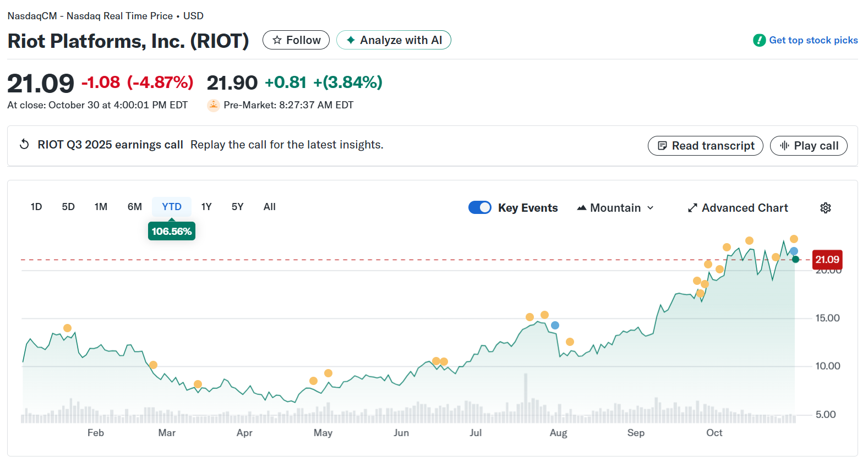Open the Advanced Chart link
Viewport: 868px width, 462px height.
738,208
